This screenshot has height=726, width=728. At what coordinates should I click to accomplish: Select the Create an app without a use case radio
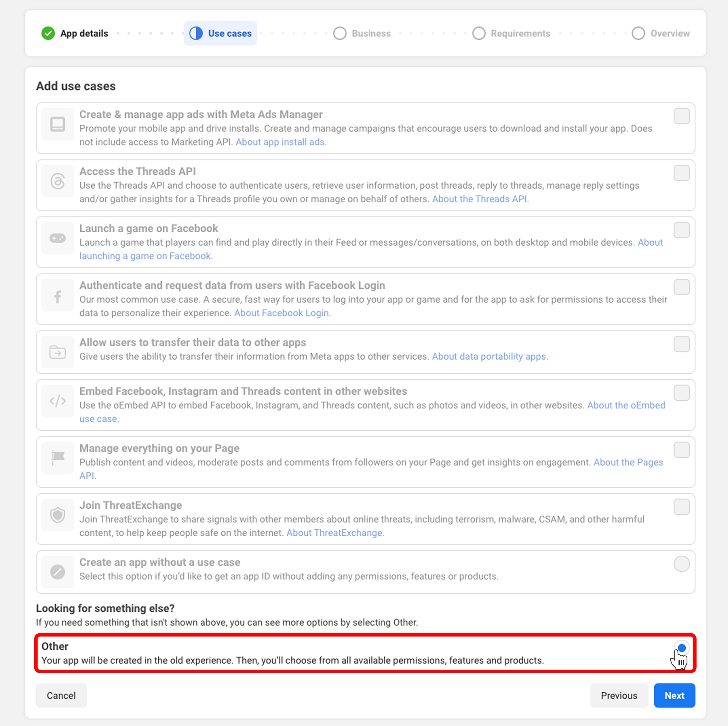682,564
